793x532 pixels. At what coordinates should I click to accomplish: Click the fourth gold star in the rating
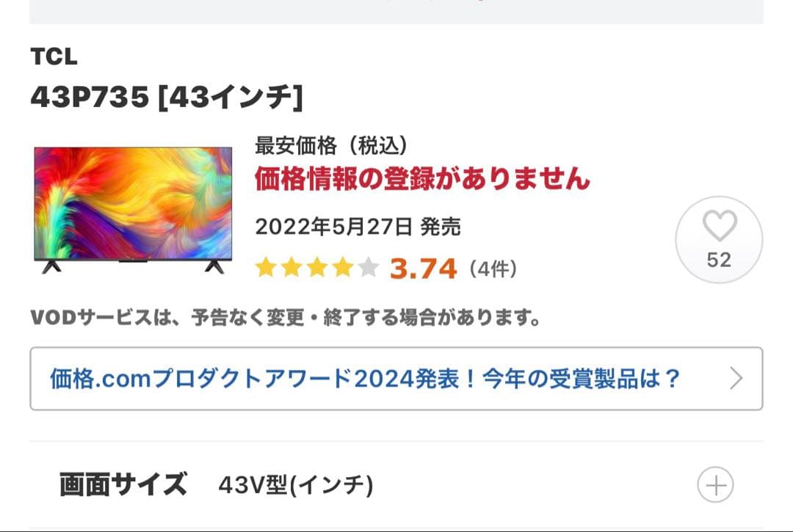342,267
